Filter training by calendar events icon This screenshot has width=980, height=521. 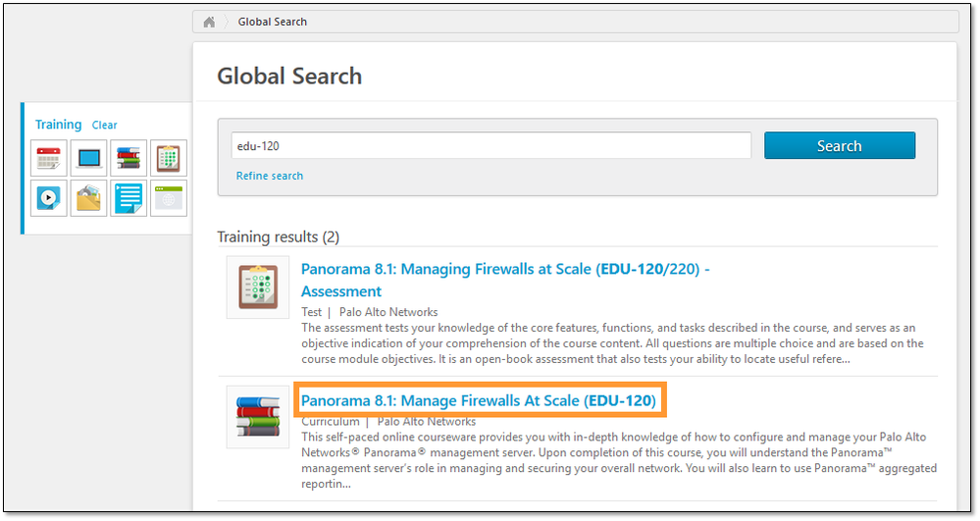(x=49, y=158)
